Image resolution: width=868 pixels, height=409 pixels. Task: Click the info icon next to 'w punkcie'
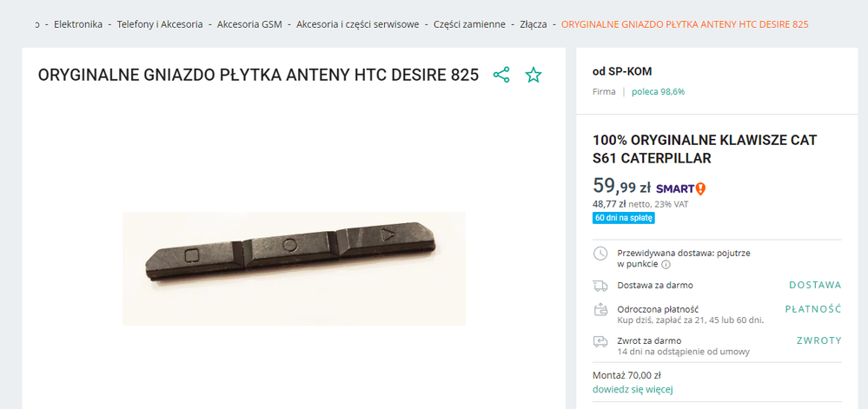(x=666, y=265)
